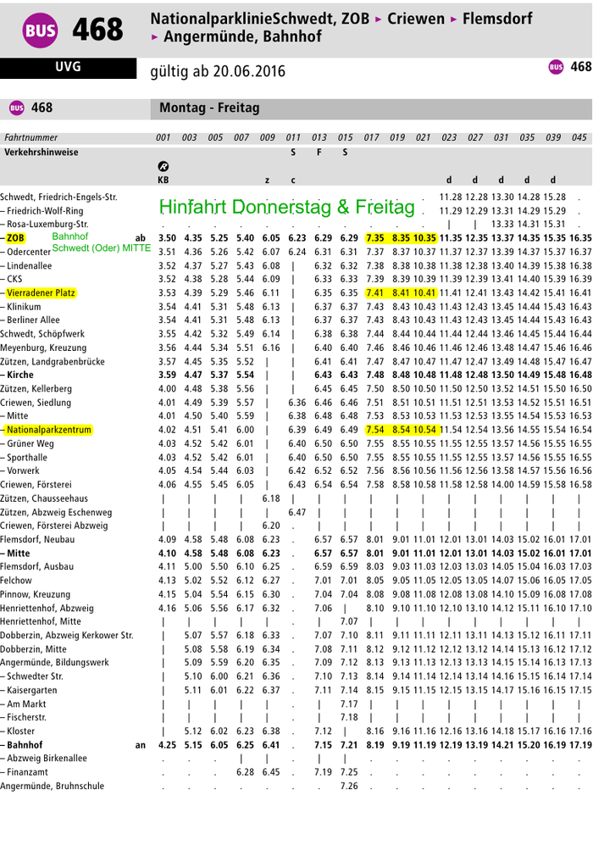This screenshot has width=593, height=868.
Task: Click the black UVG label
Action: pyautogui.click(x=68, y=67)
